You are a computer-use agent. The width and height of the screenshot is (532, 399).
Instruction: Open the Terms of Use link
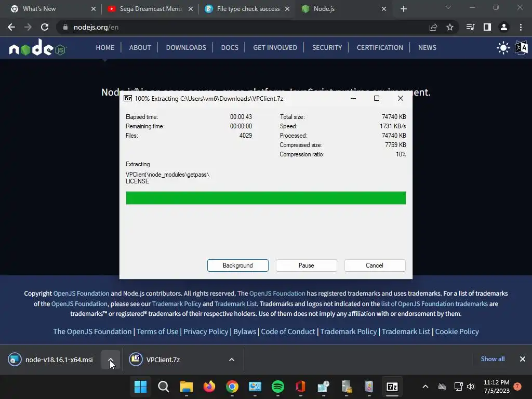[x=157, y=331]
